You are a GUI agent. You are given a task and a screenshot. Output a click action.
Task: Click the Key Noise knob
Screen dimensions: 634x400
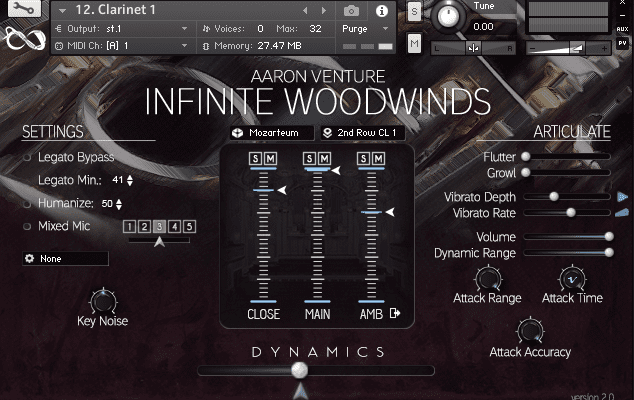[102, 300]
